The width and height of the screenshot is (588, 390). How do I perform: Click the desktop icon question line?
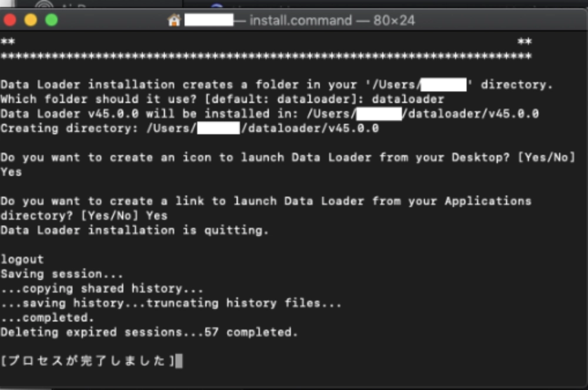288,158
